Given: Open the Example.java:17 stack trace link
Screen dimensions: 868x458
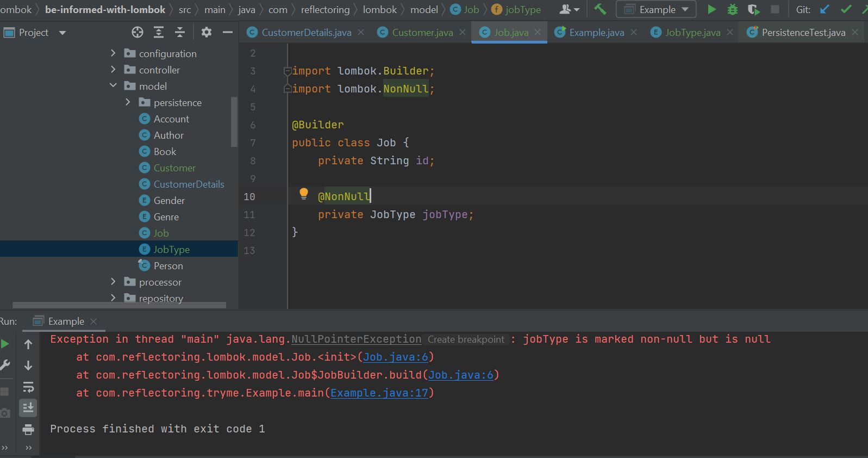Looking at the screenshot, I should [x=379, y=393].
